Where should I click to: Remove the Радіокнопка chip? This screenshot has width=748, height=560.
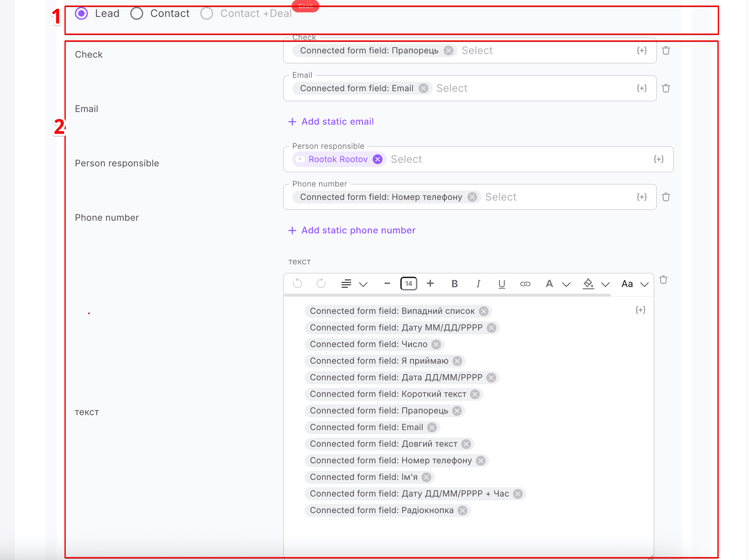(463, 511)
